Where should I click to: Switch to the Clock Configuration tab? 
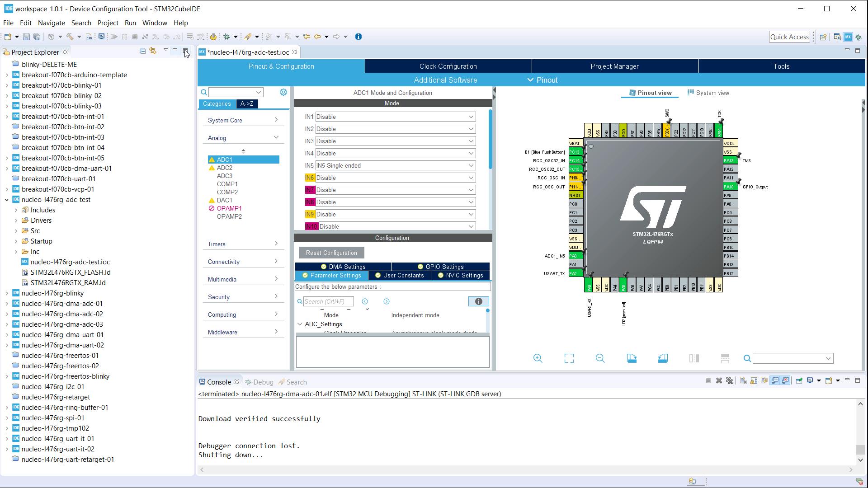[448, 66]
